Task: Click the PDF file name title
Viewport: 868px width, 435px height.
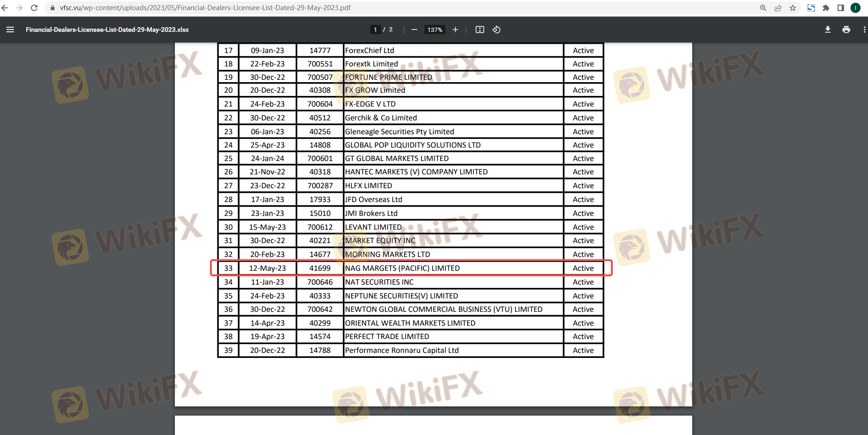Action: coord(107,30)
